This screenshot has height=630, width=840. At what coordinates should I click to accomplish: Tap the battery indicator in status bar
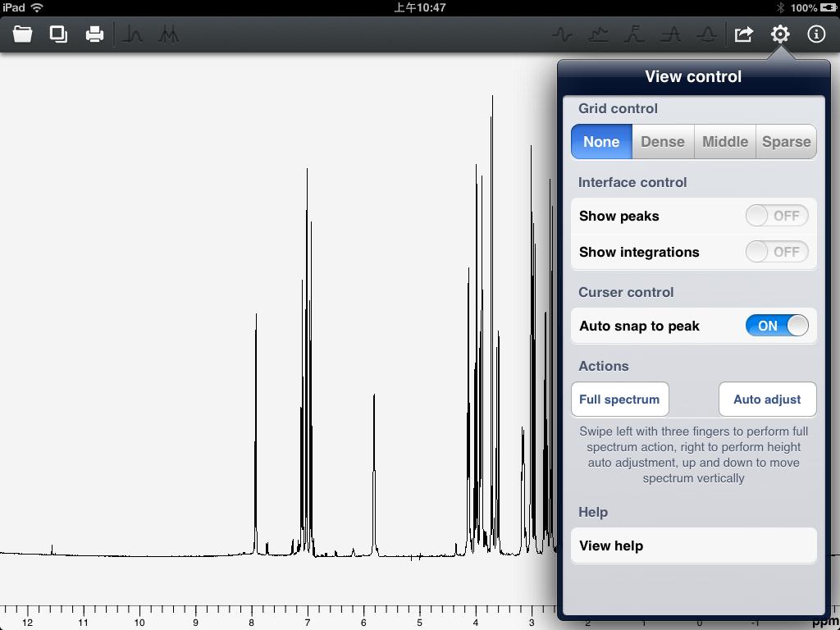click(x=828, y=7)
